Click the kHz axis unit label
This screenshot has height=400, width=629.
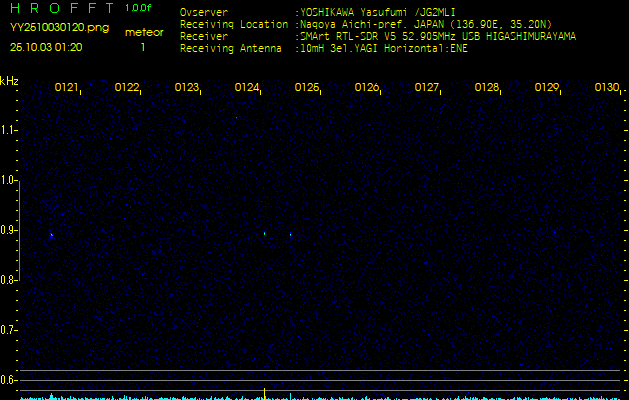tap(9, 81)
